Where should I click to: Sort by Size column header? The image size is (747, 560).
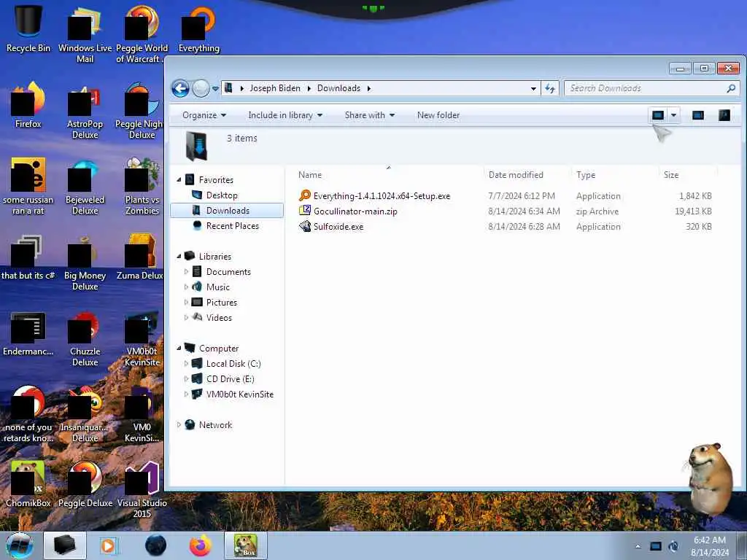671,175
